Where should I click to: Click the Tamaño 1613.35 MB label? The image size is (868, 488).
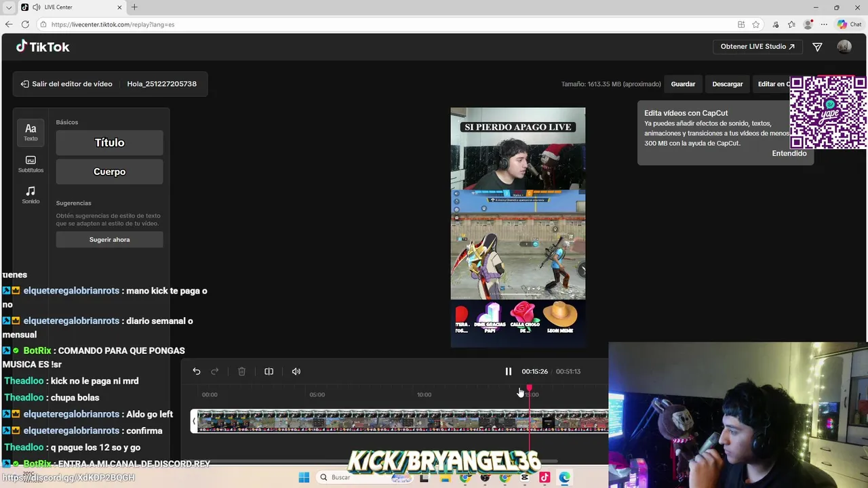(611, 84)
